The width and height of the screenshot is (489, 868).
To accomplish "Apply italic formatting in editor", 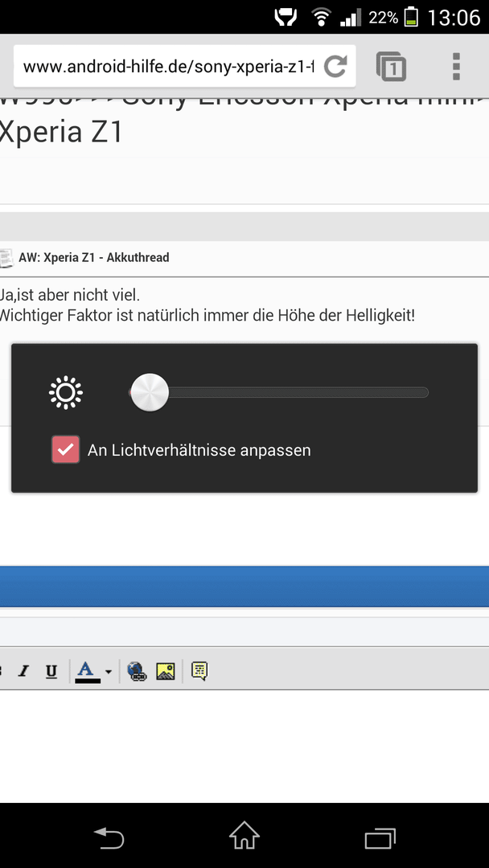I will click(x=23, y=671).
